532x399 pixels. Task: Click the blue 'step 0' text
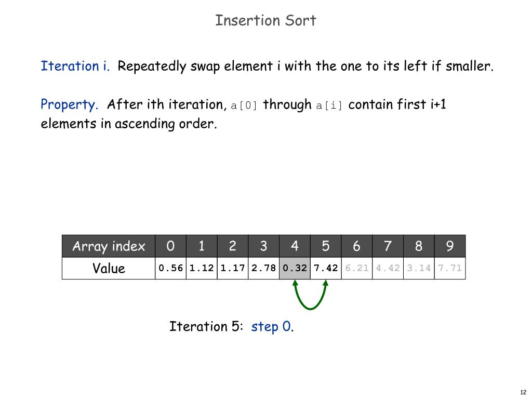pos(271,326)
